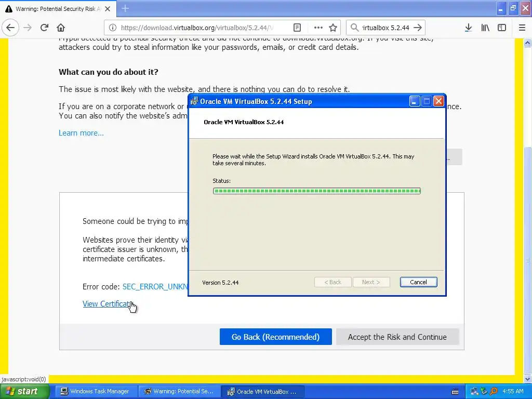Click the disabled Next button in setup
532x399 pixels.
(371, 282)
